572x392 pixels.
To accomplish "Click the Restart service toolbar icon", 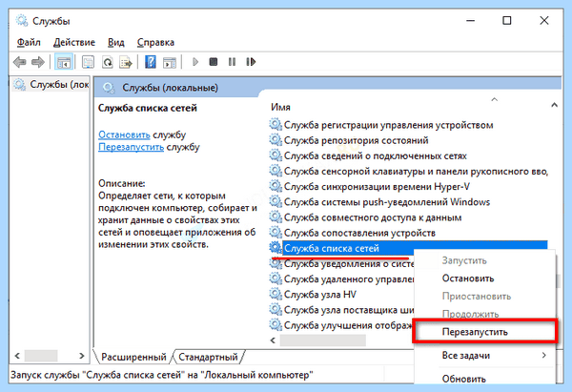I will (x=251, y=62).
